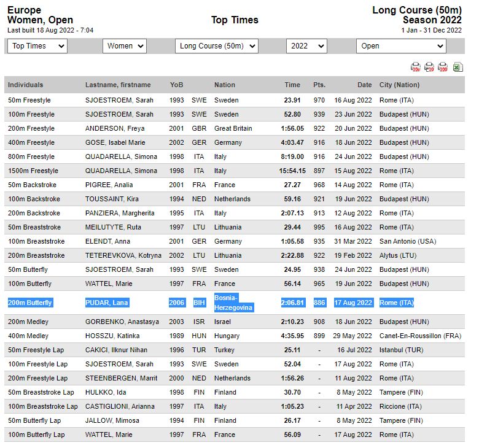Open the Top Times dropdown
Screen dimensions: 479x448
(37, 46)
